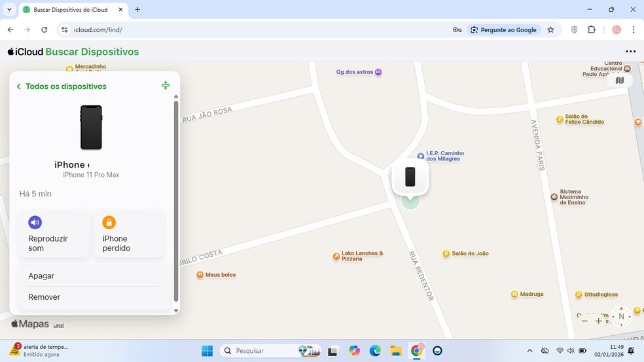Go back to Todos os dispositivos
The image size is (644, 362).
coord(62,86)
